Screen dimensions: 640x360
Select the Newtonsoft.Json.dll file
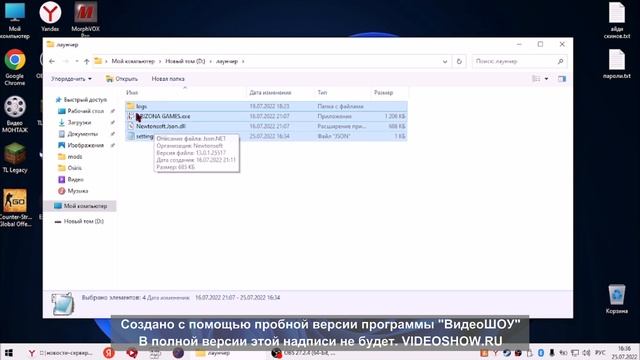(x=266, y=126)
